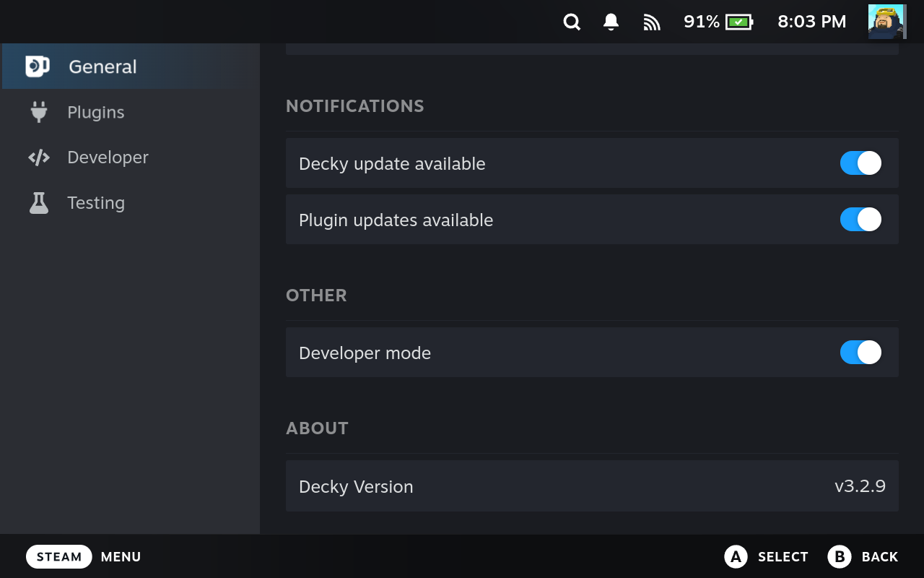
Task: Click the OTHER section heading
Action: [316, 296]
